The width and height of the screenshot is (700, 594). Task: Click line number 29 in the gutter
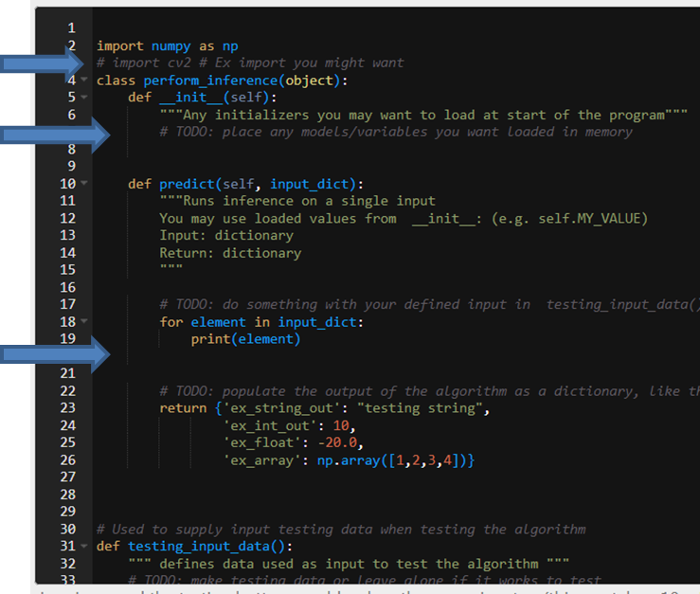click(68, 512)
